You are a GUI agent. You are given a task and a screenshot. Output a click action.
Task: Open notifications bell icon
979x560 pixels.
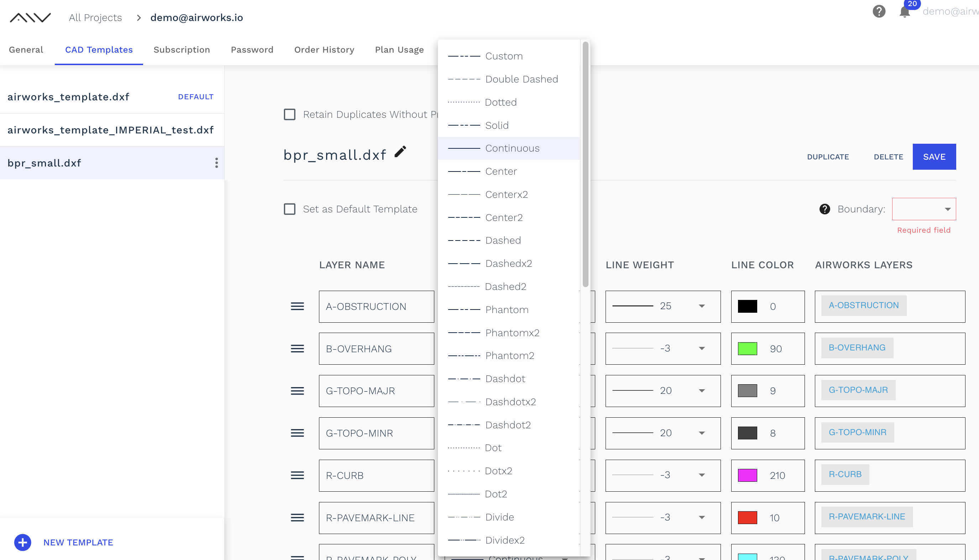coord(905,12)
